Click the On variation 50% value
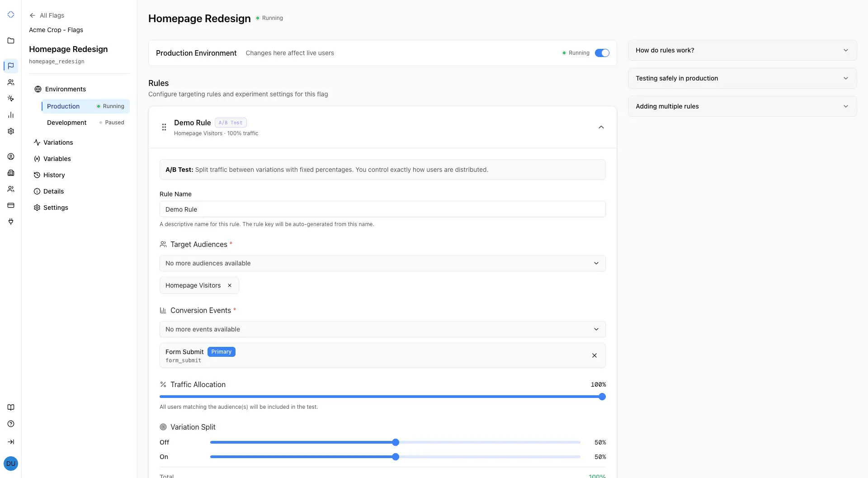The width and height of the screenshot is (868, 478). pos(600,457)
